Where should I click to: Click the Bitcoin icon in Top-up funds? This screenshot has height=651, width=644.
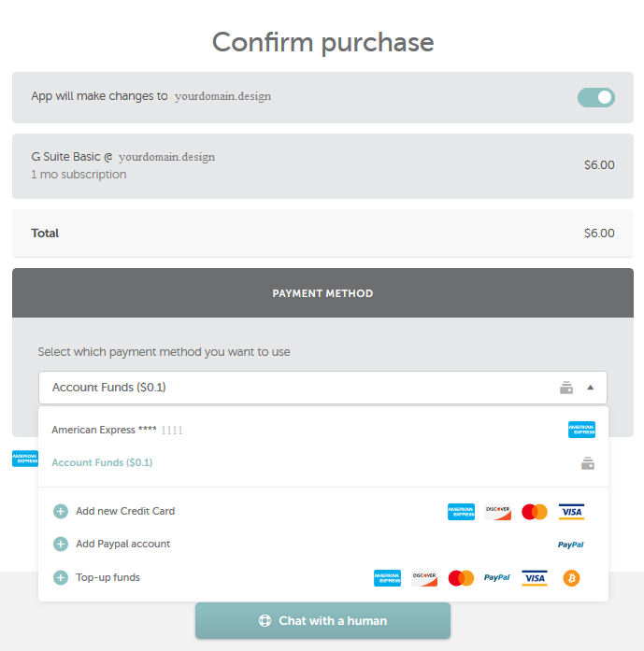(x=571, y=578)
